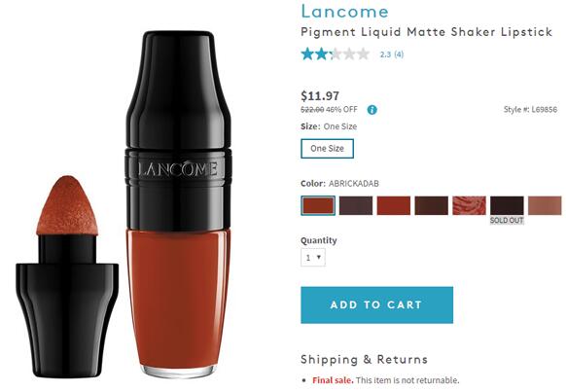
Task: Open the Lancome brand link
Action: [344, 12]
